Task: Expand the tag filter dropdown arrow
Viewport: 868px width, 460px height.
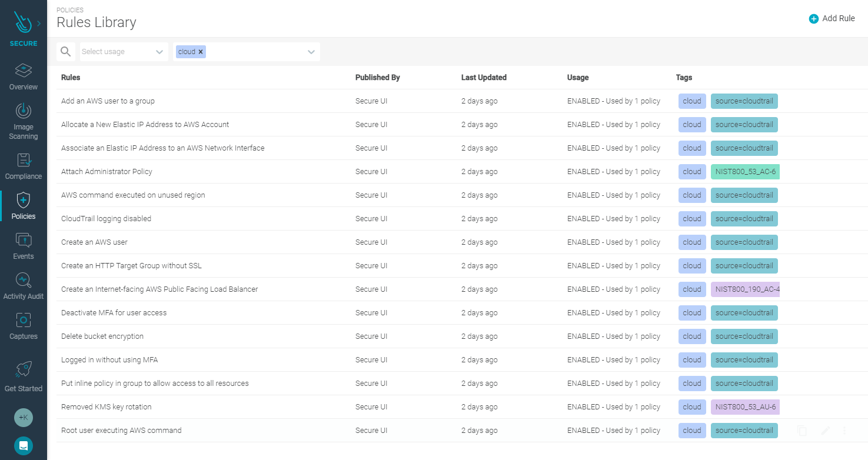Action: click(311, 52)
